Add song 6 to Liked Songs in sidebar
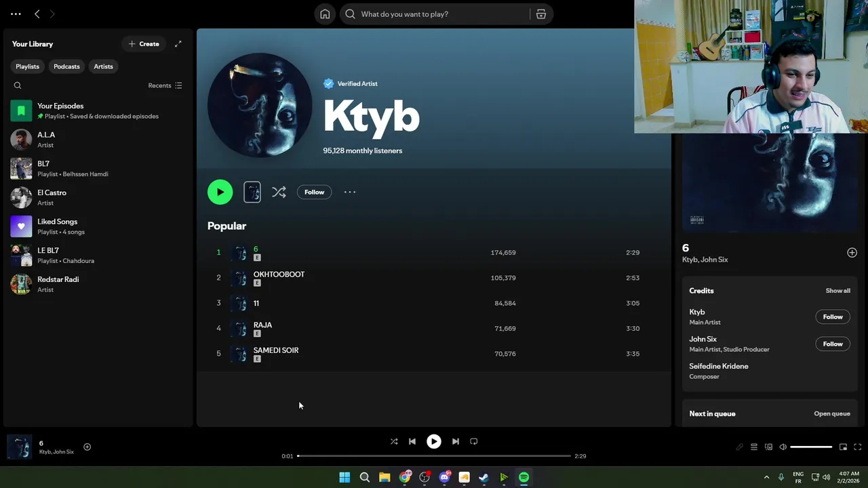Screen dimensions: 868x488 click(x=852, y=253)
